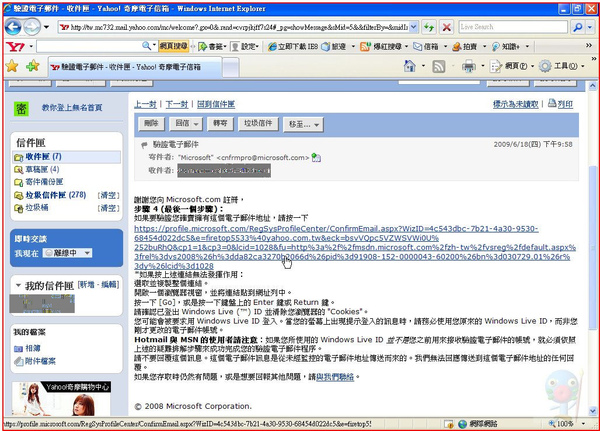Click the browser Forward arrow button
Viewport: 600px width, 431px height.
(32, 27)
